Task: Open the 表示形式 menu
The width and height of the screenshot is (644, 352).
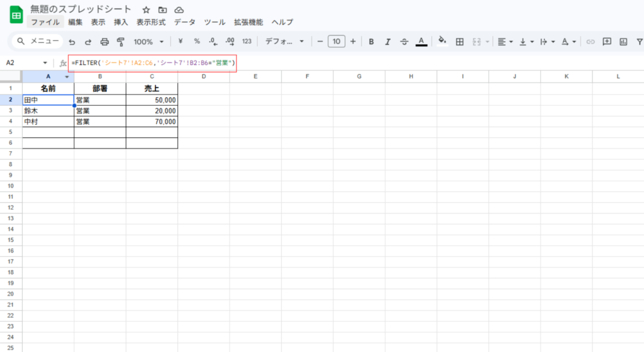Action: pyautogui.click(x=151, y=22)
